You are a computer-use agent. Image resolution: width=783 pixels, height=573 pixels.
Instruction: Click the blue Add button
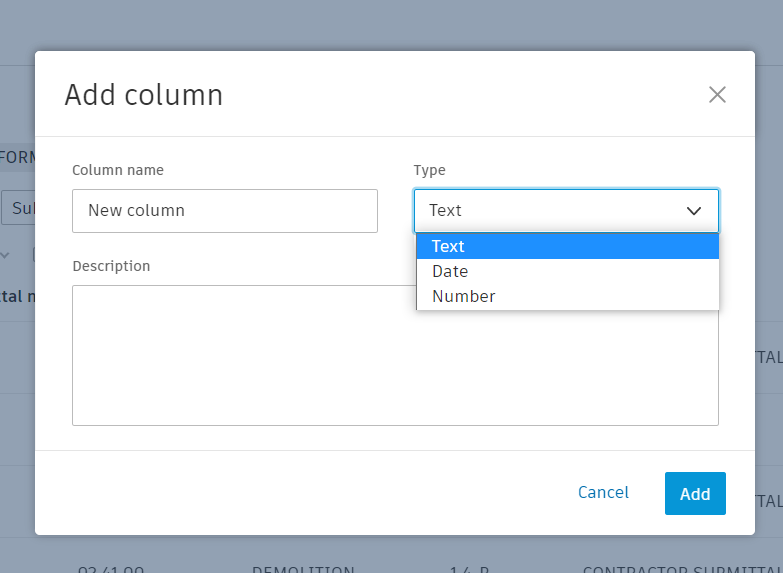[x=695, y=494]
